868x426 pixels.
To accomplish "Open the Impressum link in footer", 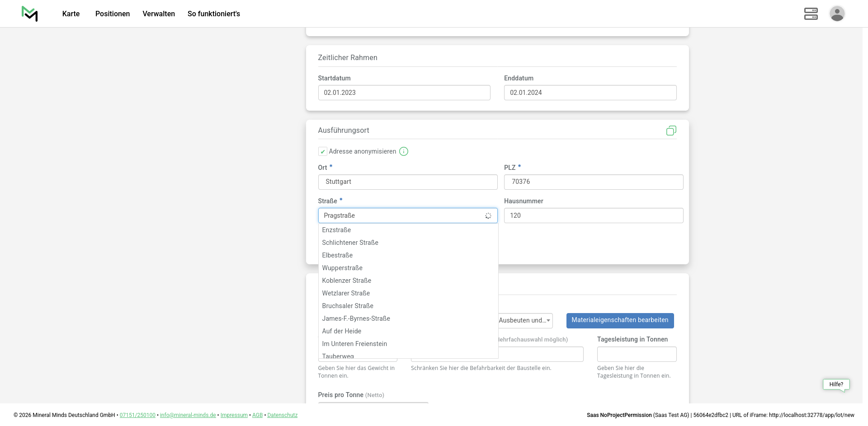I will (x=234, y=415).
